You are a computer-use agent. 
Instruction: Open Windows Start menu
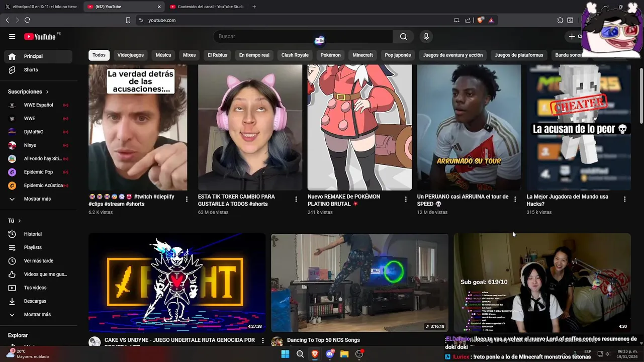tap(285, 354)
